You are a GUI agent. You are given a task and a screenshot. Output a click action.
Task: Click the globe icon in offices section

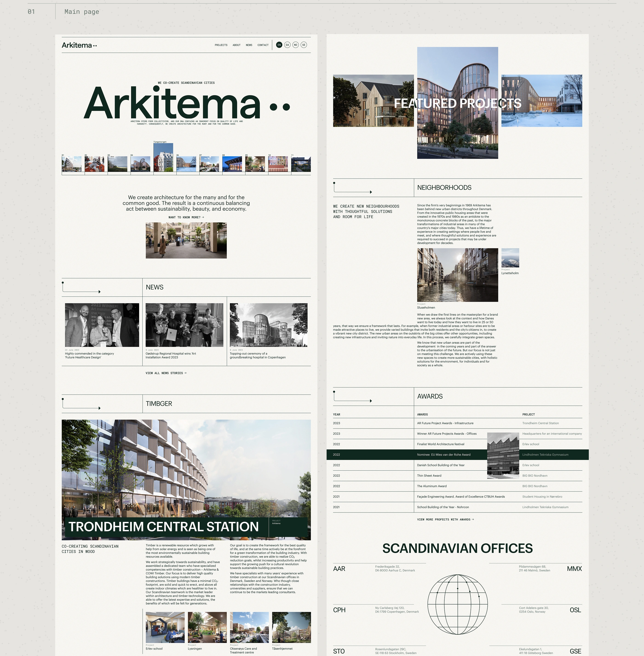(x=457, y=604)
